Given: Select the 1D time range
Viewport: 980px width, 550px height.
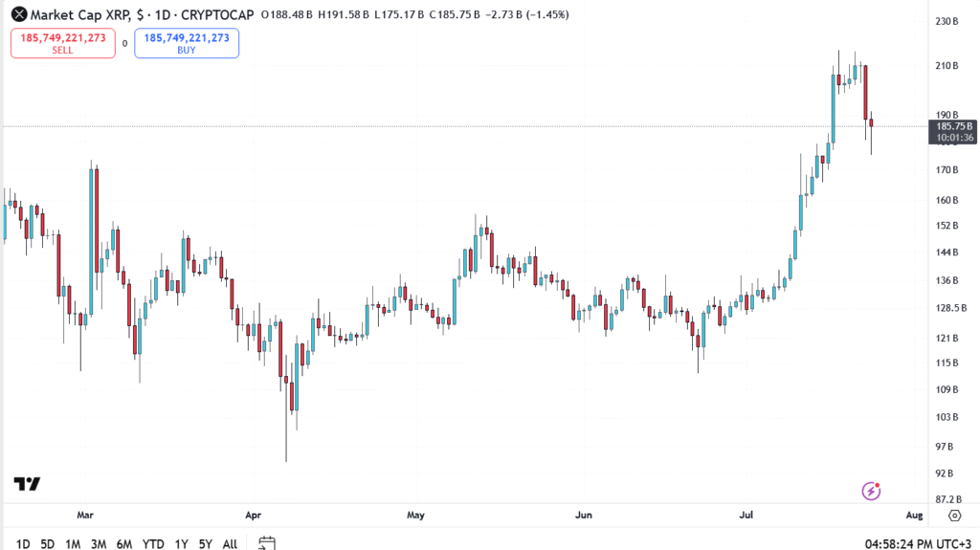Looking at the screenshot, I should click(23, 544).
